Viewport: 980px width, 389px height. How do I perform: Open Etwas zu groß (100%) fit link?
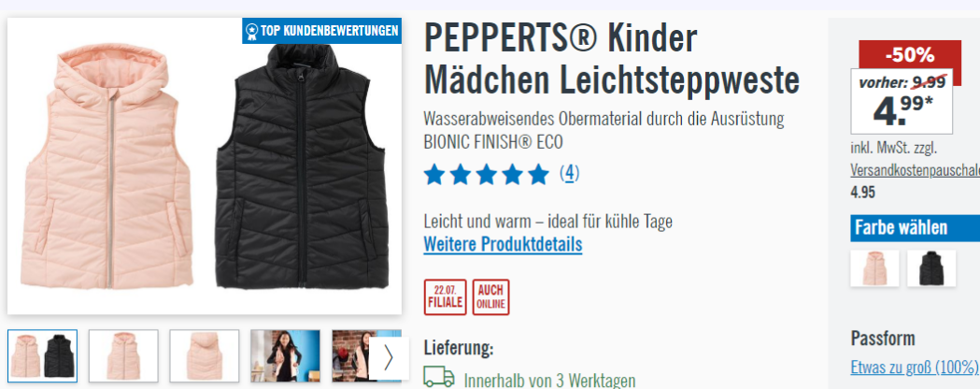click(914, 367)
